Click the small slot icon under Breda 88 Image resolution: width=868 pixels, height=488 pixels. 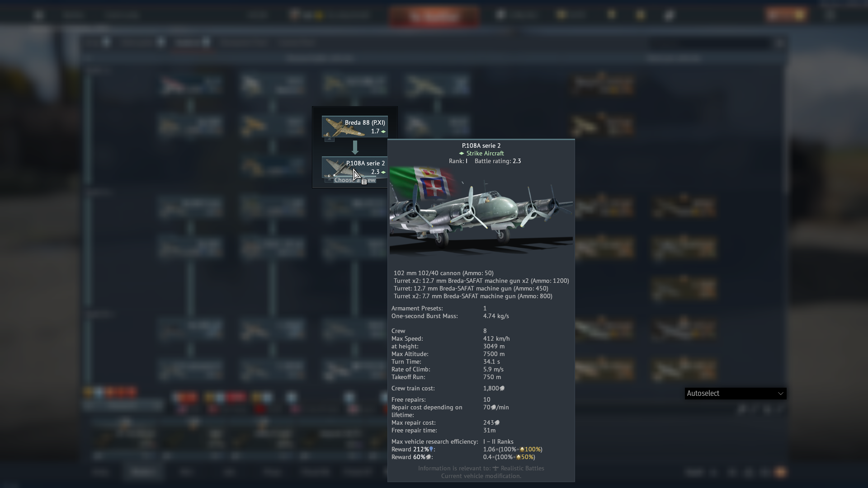pos(329,139)
